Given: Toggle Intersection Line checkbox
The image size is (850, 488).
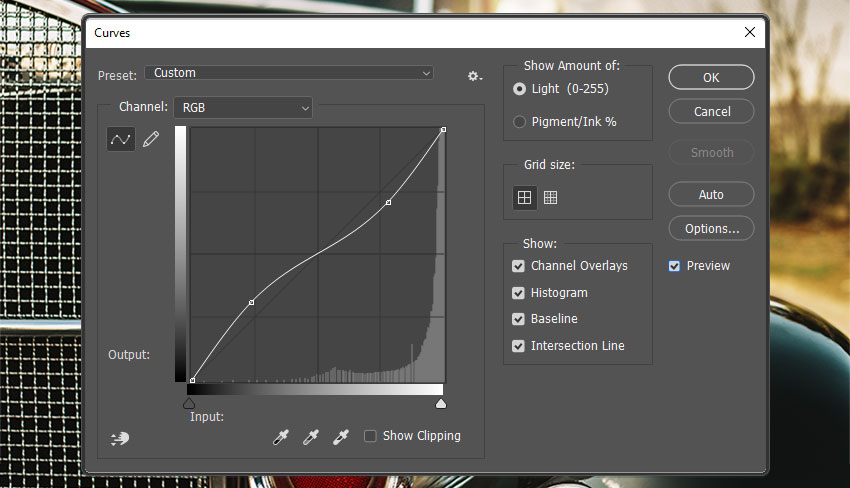Looking at the screenshot, I should [x=518, y=345].
